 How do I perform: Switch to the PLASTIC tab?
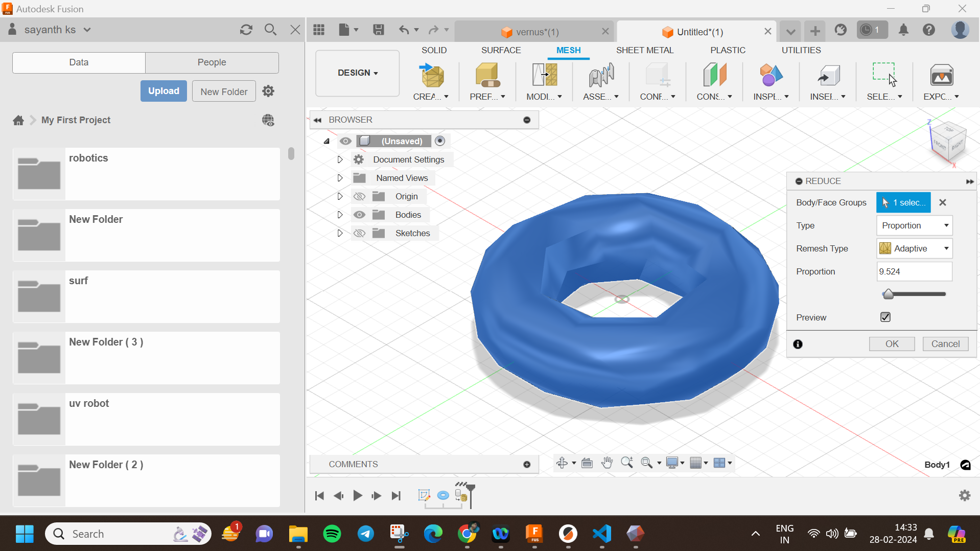click(x=728, y=50)
